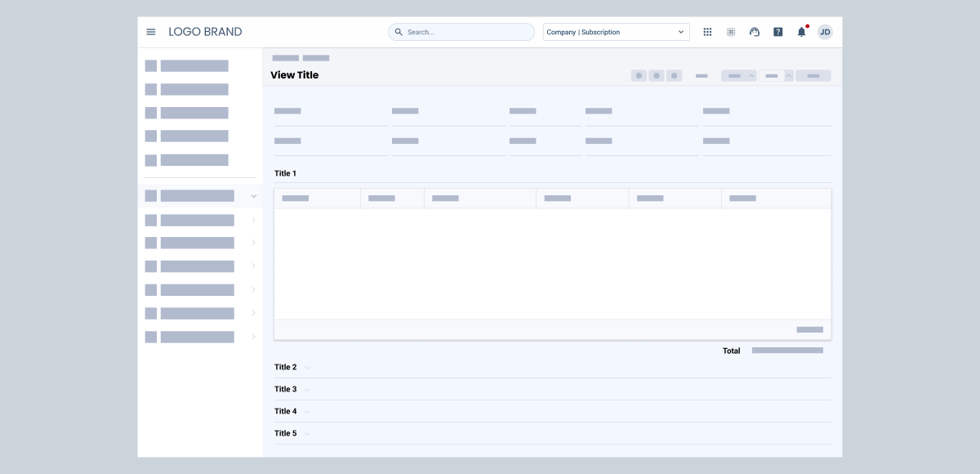Open the headset support icon

click(755, 32)
